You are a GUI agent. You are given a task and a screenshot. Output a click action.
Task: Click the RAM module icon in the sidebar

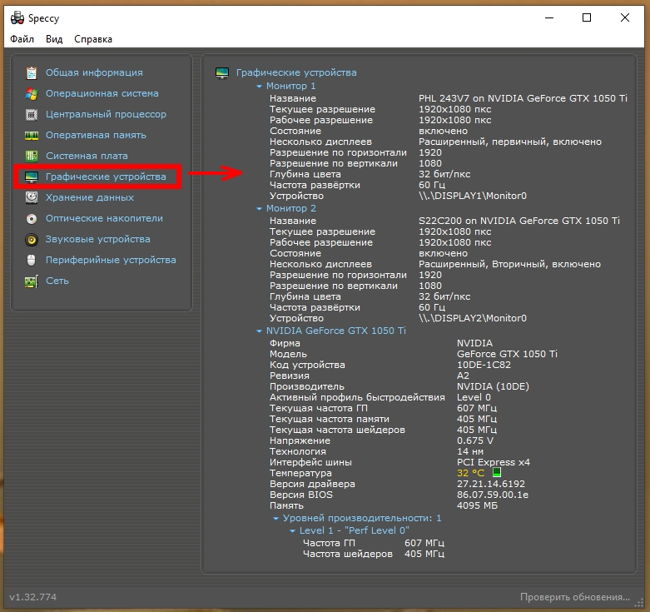(32, 135)
